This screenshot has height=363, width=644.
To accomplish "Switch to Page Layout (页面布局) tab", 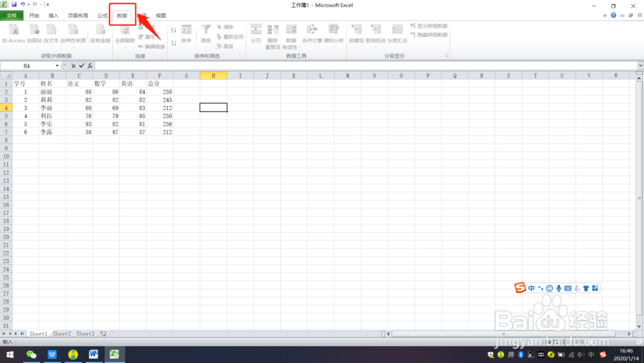I will [78, 15].
